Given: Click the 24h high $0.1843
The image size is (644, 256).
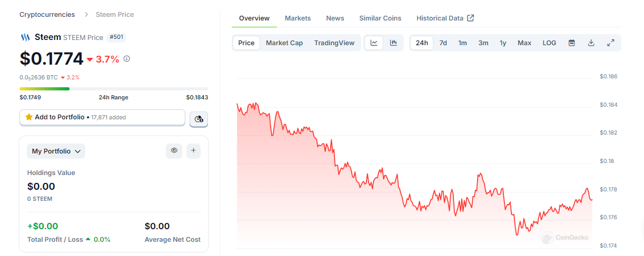Looking at the screenshot, I should [x=197, y=97].
